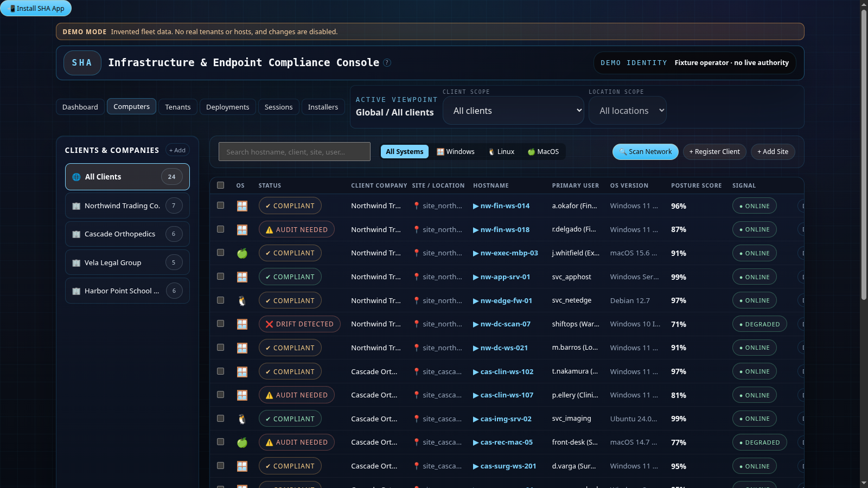Click primary user j.whitfield cell

pos(576,253)
